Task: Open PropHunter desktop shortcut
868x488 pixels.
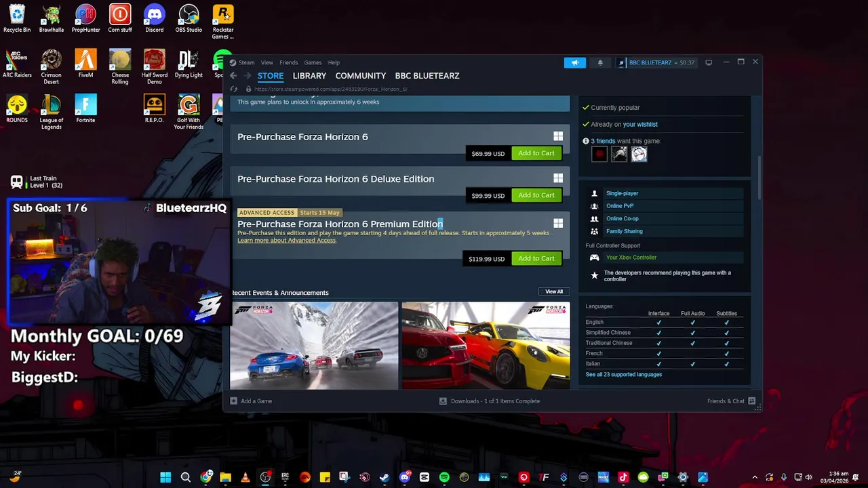Action: click(85, 18)
